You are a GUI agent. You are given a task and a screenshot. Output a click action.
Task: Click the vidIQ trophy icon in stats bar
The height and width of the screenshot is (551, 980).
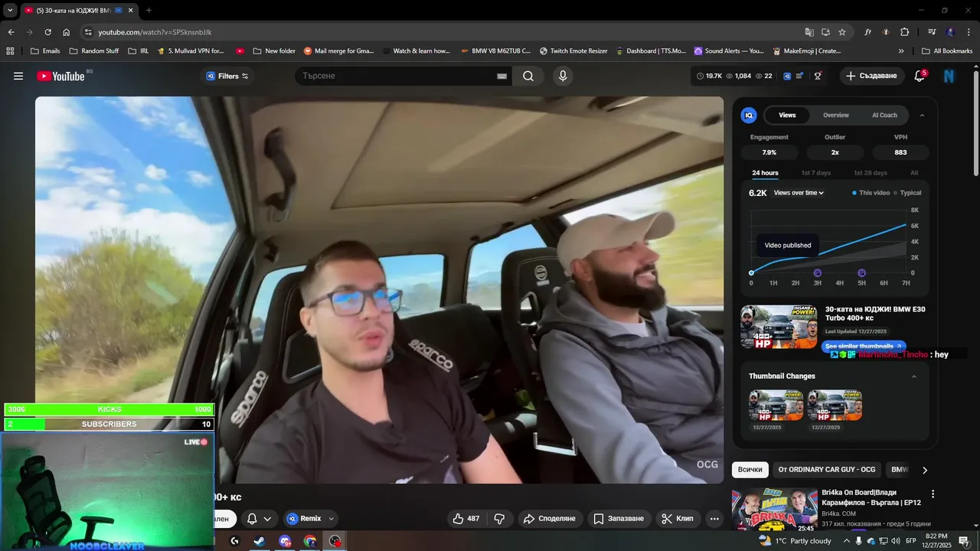click(818, 76)
